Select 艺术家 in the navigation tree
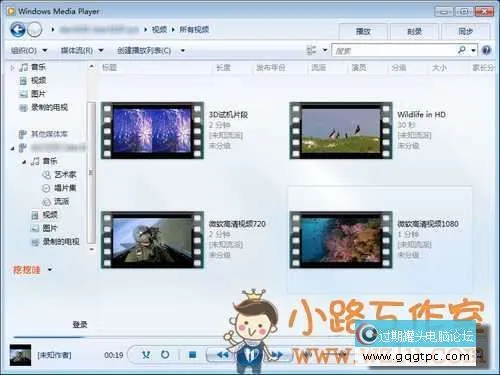Image resolution: width=500 pixels, height=375 pixels. 65,174
